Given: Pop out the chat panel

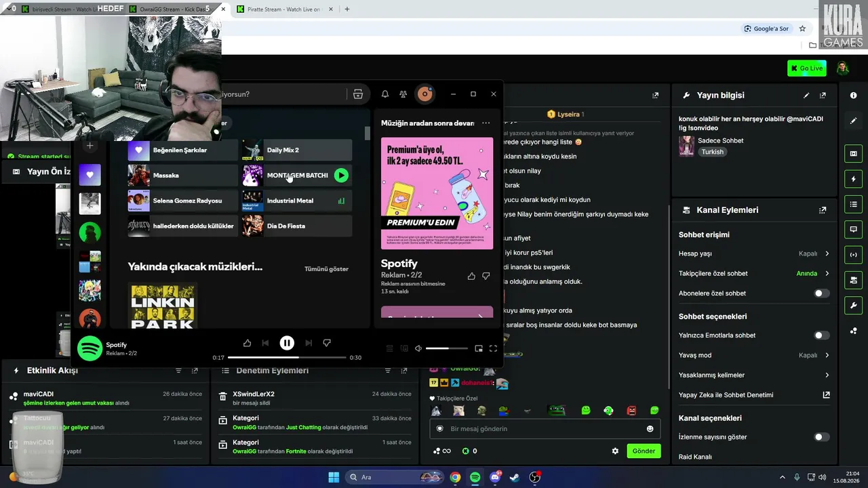Looking at the screenshot, I should point(655,96).
